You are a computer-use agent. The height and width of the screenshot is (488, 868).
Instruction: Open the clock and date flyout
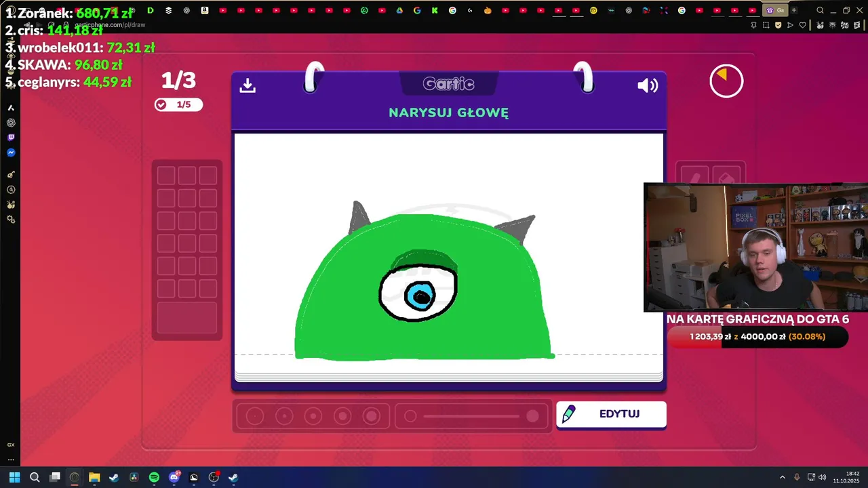848,477
